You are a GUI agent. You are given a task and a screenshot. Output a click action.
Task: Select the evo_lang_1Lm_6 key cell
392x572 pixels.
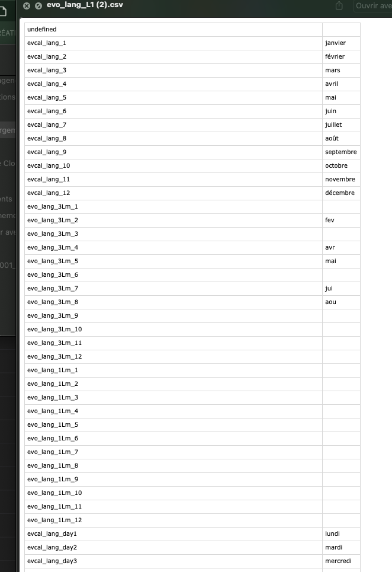click(173, 439)
